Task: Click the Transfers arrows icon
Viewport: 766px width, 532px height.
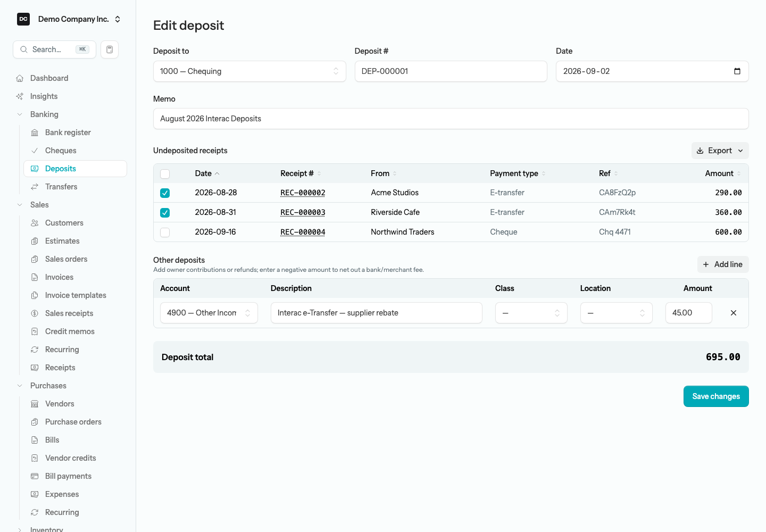Action: [x=35, y=187]
